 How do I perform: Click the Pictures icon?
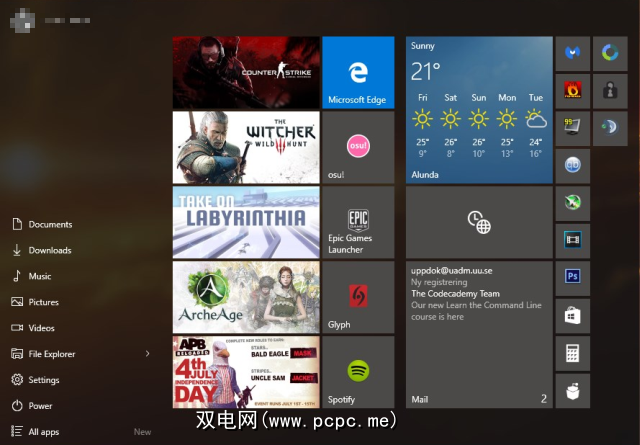click(x=17, y=302)
